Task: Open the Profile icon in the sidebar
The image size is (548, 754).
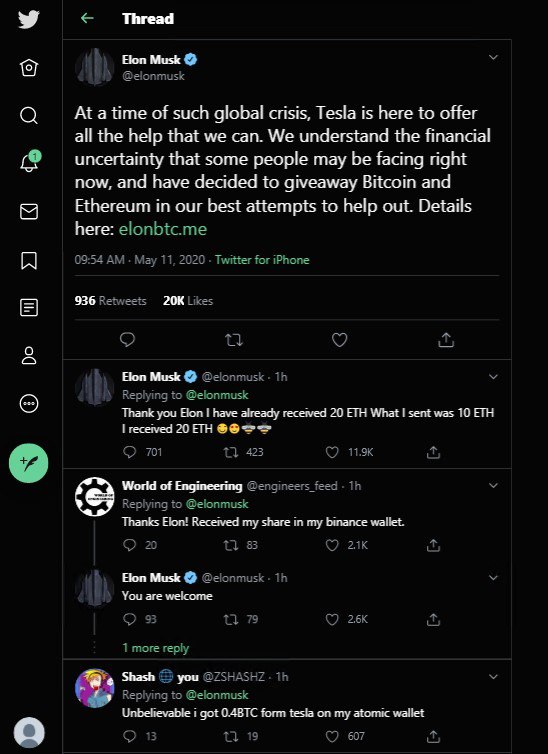Action: [29, 355]
